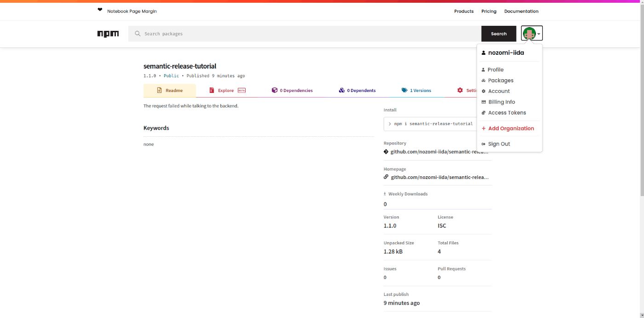Click the nozomi-iida username in menu
This screenshot has width=644, height=318.
[x=506, y=53]
